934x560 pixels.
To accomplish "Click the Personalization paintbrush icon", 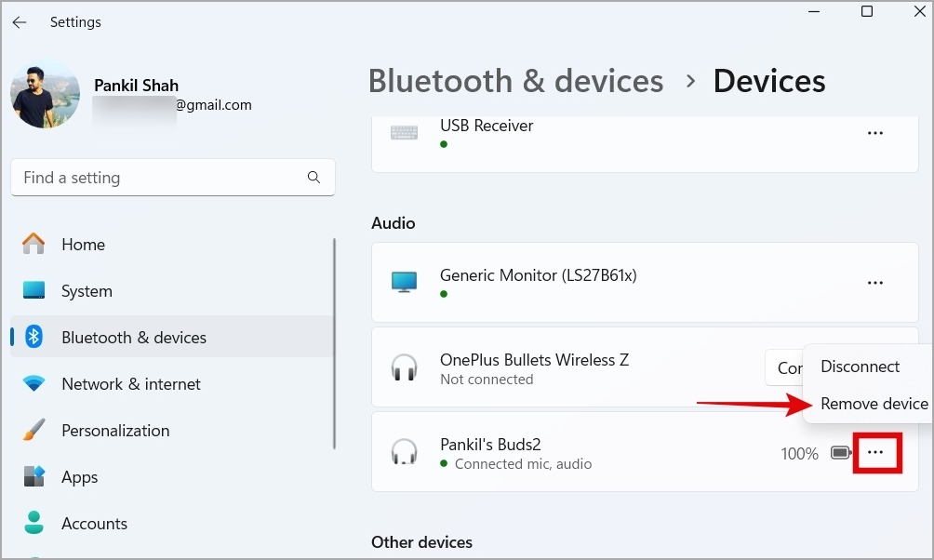I will (x=34, y=431).
